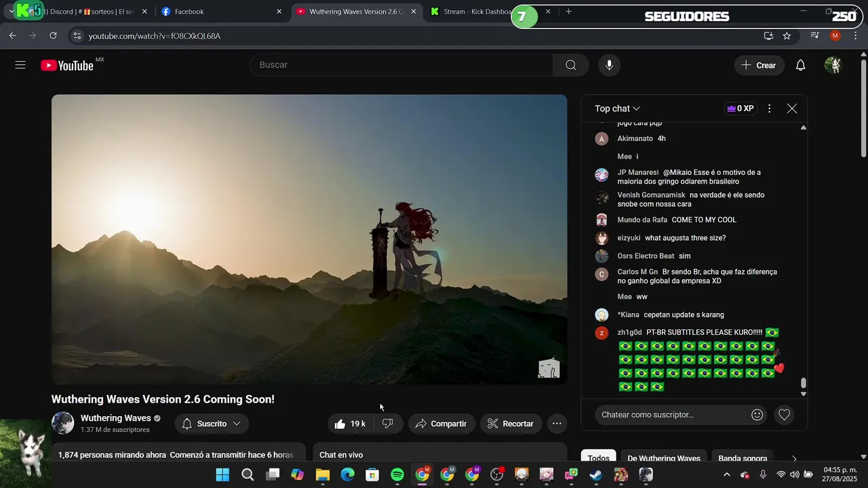The height and width of the screenshot is (488, 868).
Task: Open Chrome tab search dropdown
Action: [x=12, y=12]
